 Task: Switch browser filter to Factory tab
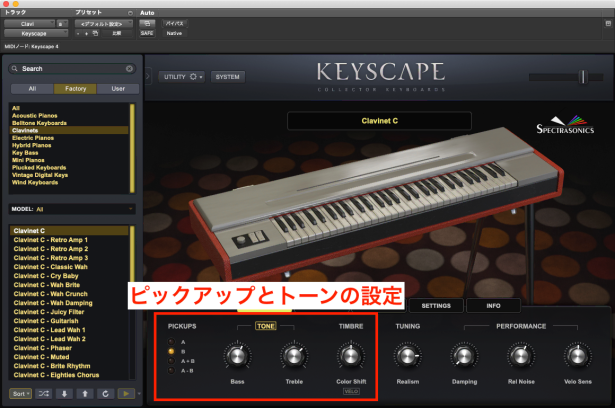(75, 89)
